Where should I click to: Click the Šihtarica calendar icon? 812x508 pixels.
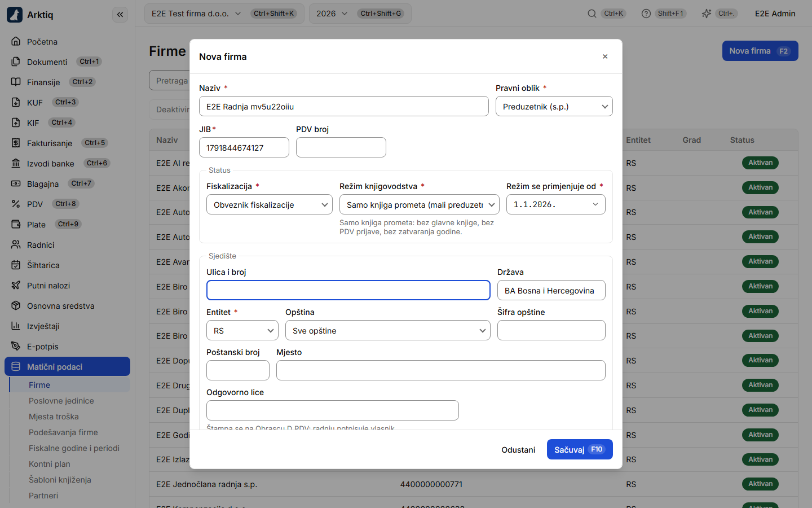[x=16, y=265]
